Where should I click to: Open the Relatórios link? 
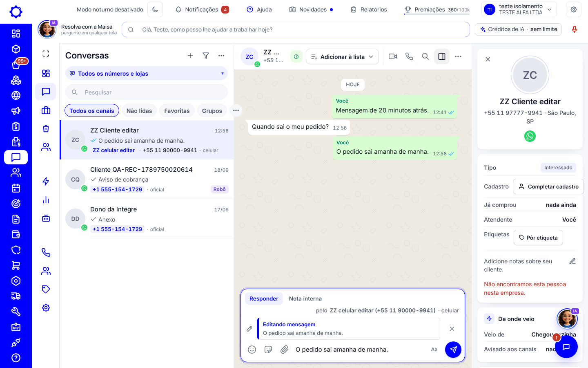[369, 9]
